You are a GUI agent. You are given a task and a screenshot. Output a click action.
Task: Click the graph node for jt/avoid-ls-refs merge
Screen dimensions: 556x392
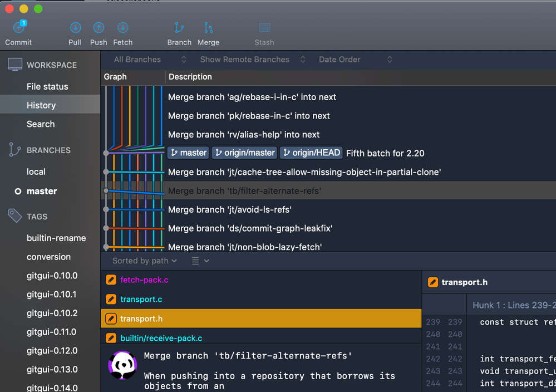click(x=106, y=209)
